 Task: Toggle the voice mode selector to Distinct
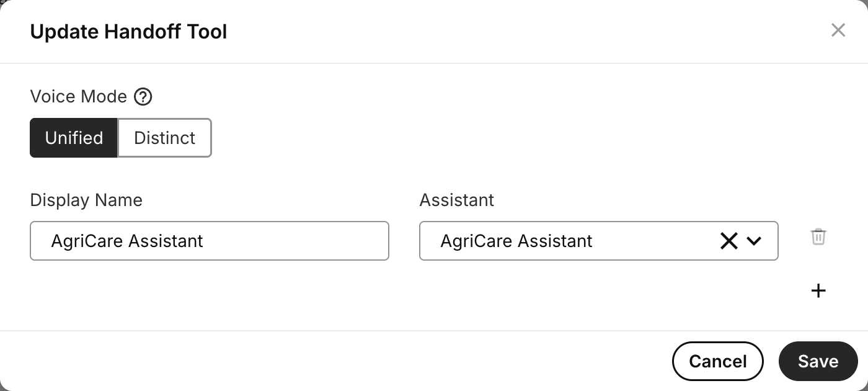(x=164, y=138)
